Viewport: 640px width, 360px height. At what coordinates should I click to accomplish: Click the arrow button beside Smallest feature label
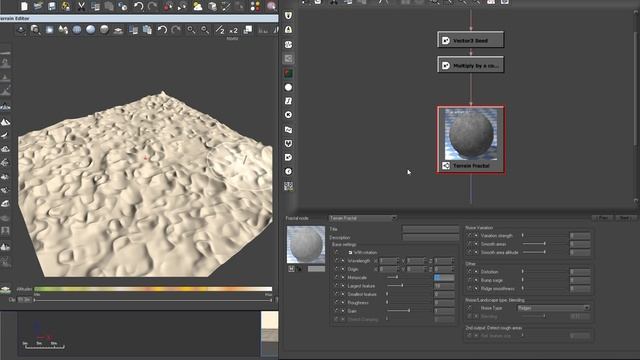coord(343,294)
